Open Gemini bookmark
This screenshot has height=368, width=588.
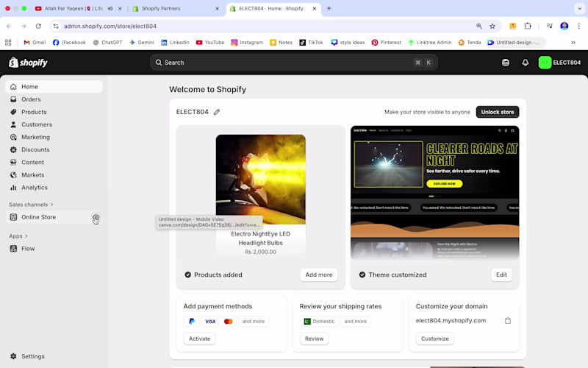(x=142, y=43)
